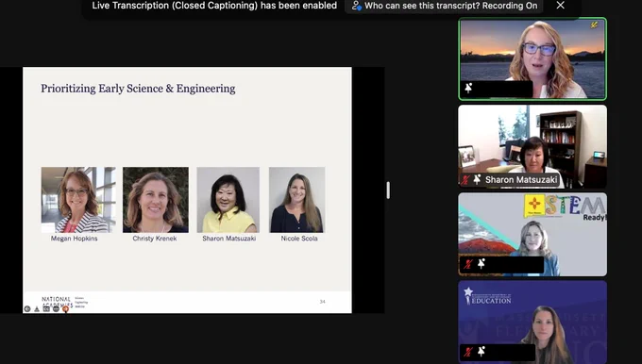Click the Sharon Matsuzaki name label on video
Image resolution: width=642 pixels, height=364 pixels.
521,179
